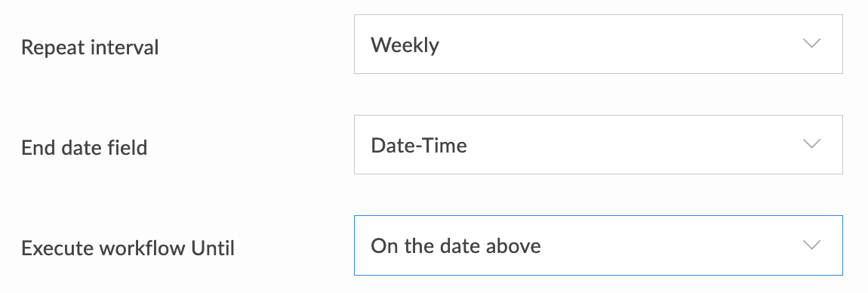Viewport: 868px width, 293px height.
Task: Change the Date-Time end date selection
Action: click(x=599, y=144)
